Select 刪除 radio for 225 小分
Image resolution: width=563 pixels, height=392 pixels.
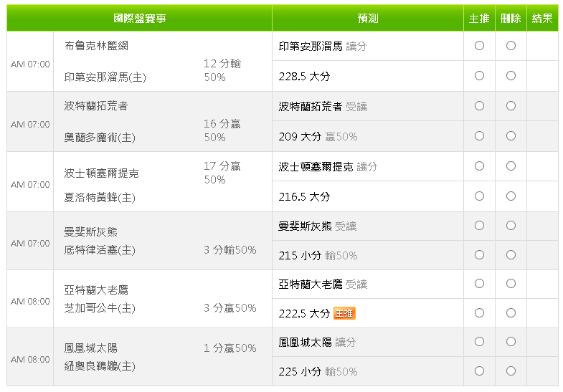[511, 371]
